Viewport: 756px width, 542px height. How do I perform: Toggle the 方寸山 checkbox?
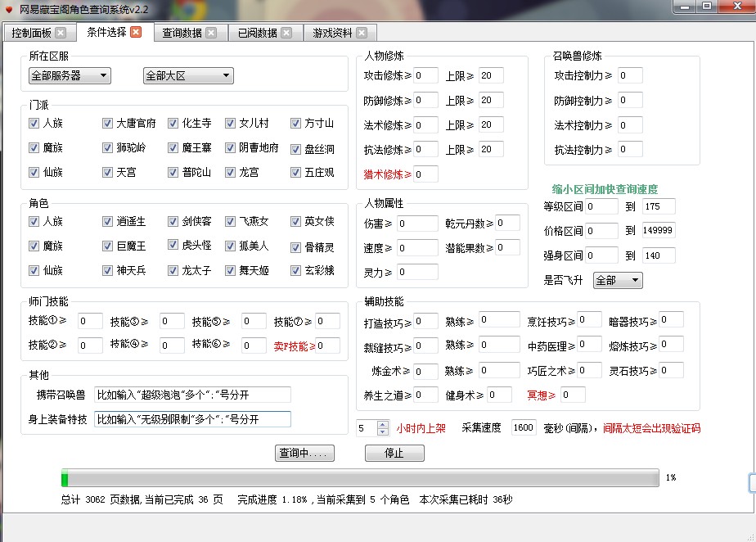coord(295,123)
